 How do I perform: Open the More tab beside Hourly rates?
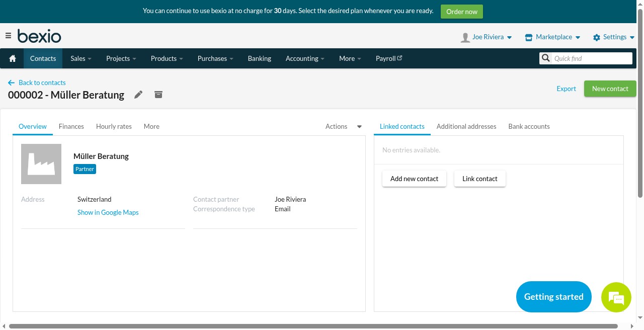tap(151, 126)
